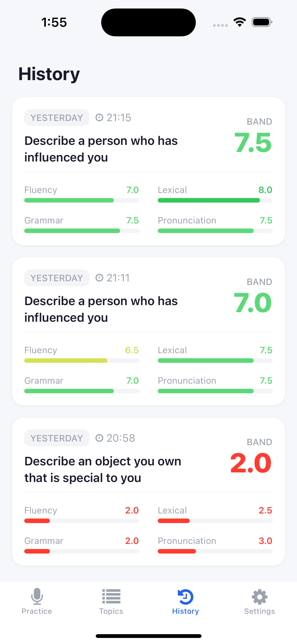Tap the time 1:55 in the status bar
This screenshot has height=644, width=297.
click(x=54, y=22)
